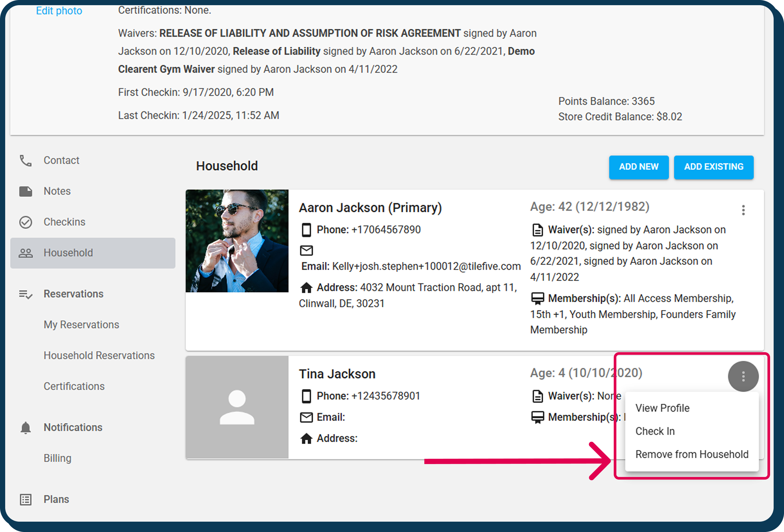
Task: Go to Household Reservations
Action: 99,355
